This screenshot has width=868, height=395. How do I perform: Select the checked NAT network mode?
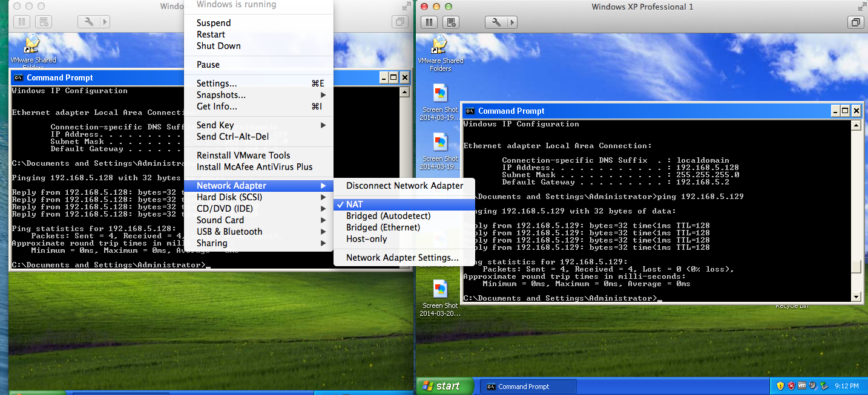pos(404,204)
